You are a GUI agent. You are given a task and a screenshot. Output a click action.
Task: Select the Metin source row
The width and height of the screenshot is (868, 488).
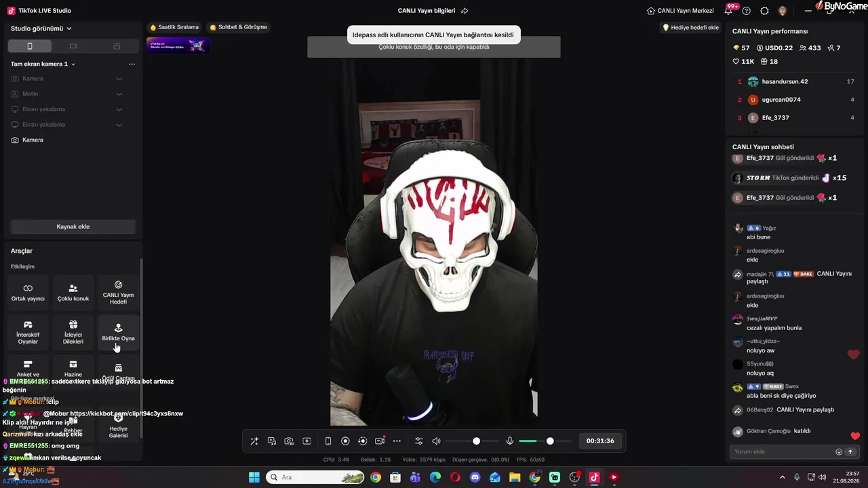pyautogui.click(x=73, y=94)
